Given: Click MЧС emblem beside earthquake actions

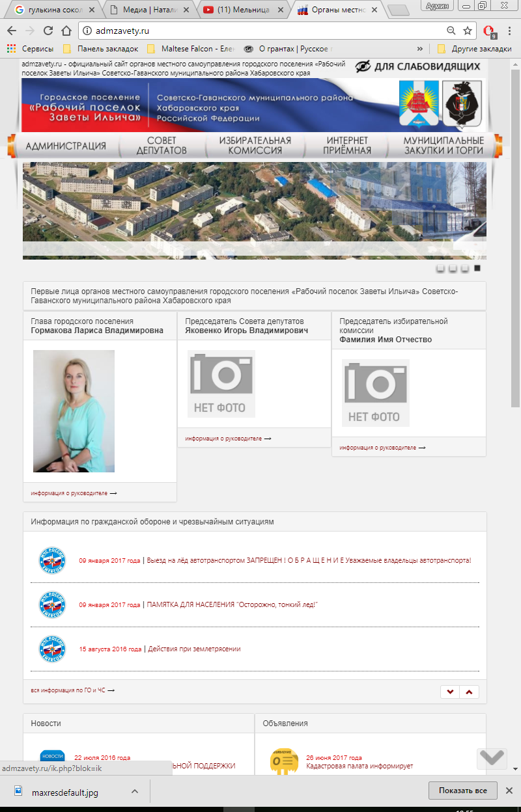Looking at the screenshot, I should [x=52, y=649].
